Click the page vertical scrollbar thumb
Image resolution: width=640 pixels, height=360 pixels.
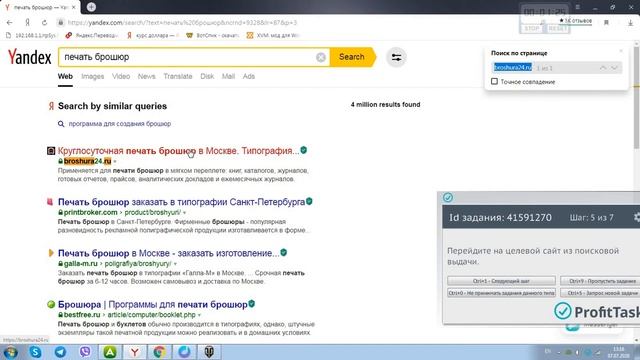click(x=637, y=97)
